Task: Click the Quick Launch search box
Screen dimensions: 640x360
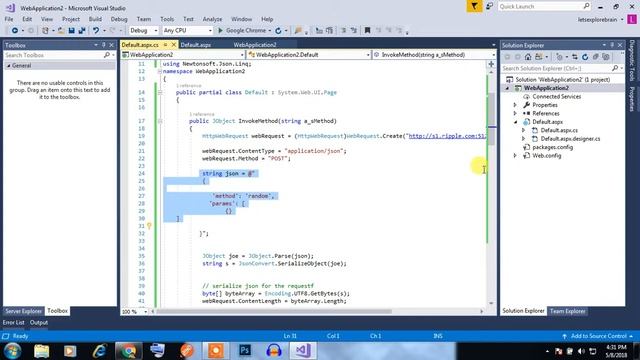Action: (x=544, y=6)
